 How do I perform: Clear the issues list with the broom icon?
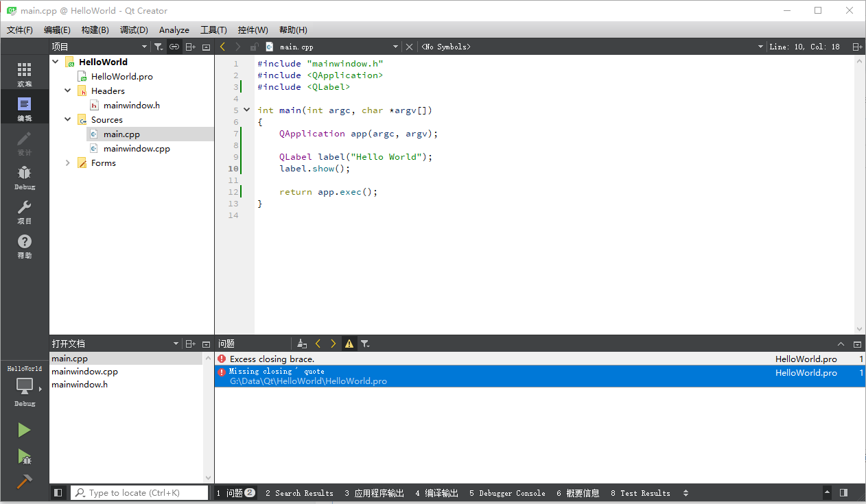302,344
